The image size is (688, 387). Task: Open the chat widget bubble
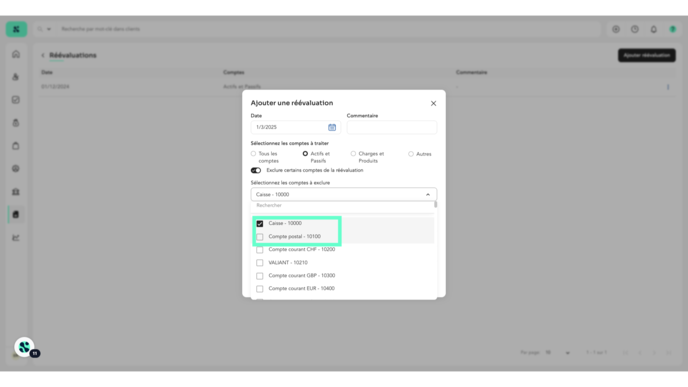24,347
